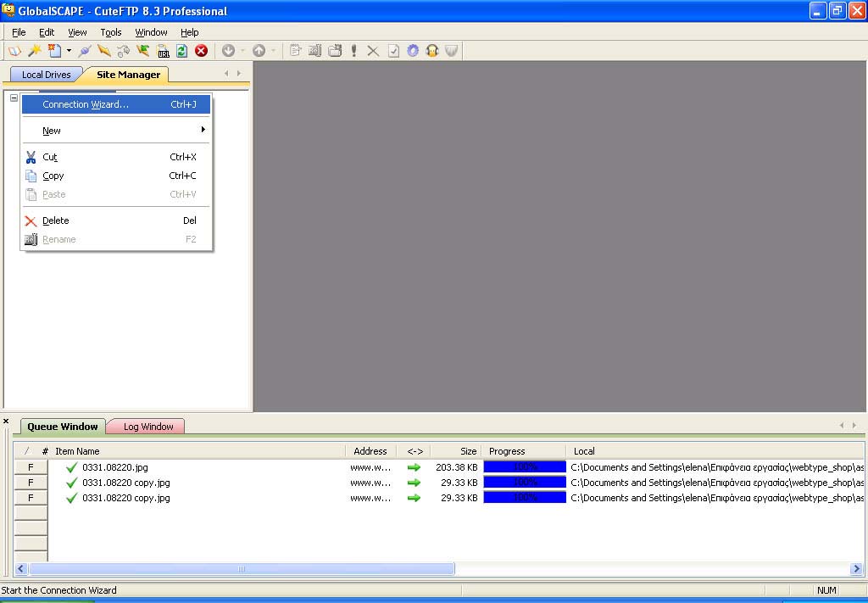Image resolution: width=868 pixels, height=603 pixels.
Task: Sort queue by Address column
Action: point(370,451)
